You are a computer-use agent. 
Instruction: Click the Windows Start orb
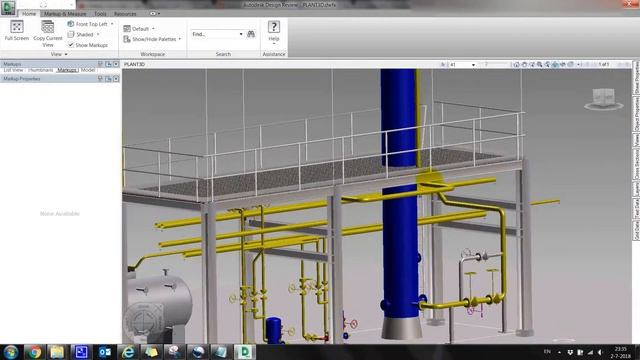(11, 352)
